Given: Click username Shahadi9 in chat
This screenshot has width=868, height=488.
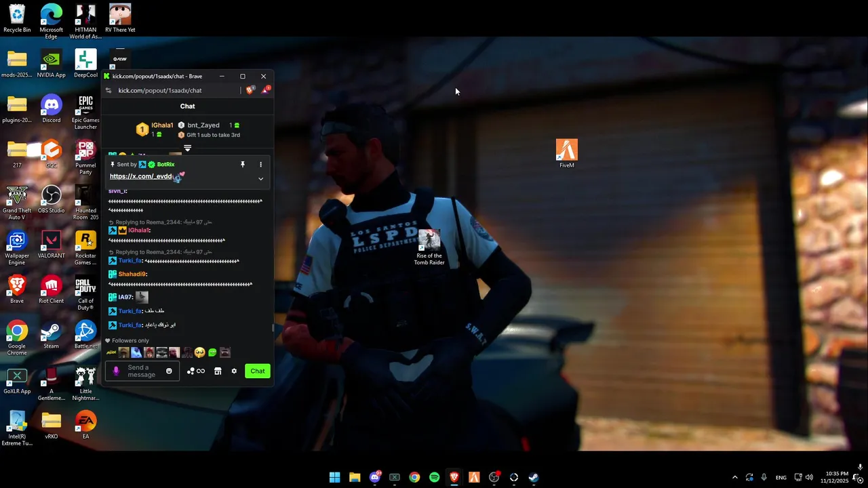Looking at the screenshot, I should click(132, 274).
